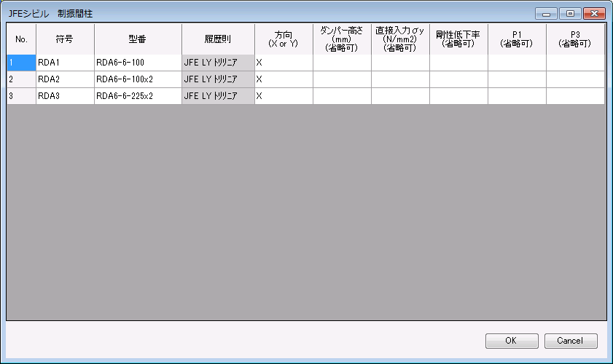Click 直接入力σy cell in RDA2 row

click(x=400, y=79)
